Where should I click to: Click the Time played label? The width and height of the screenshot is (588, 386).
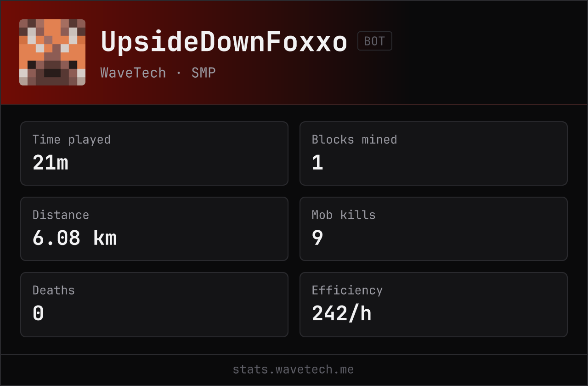(72, 140)
